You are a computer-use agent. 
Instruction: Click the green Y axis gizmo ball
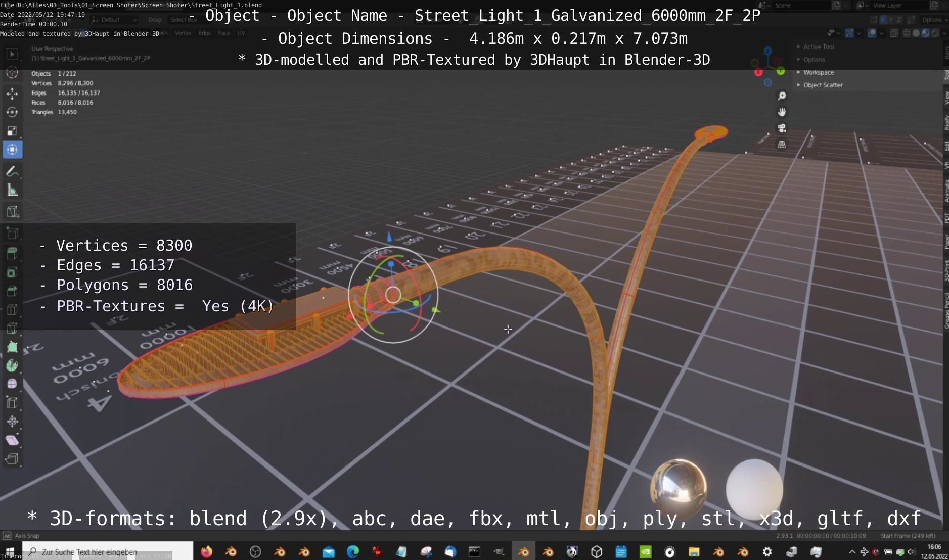pos(781,71)
